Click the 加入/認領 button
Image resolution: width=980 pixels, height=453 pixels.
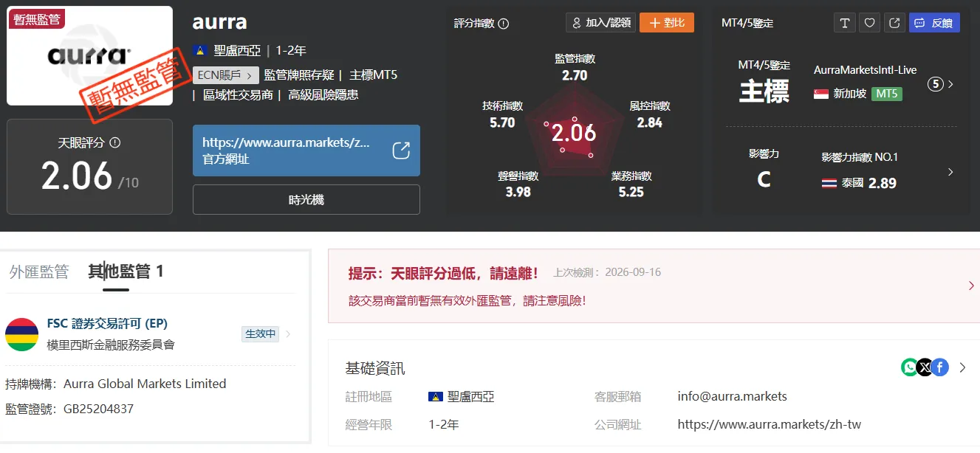click(x=600, y=23)
